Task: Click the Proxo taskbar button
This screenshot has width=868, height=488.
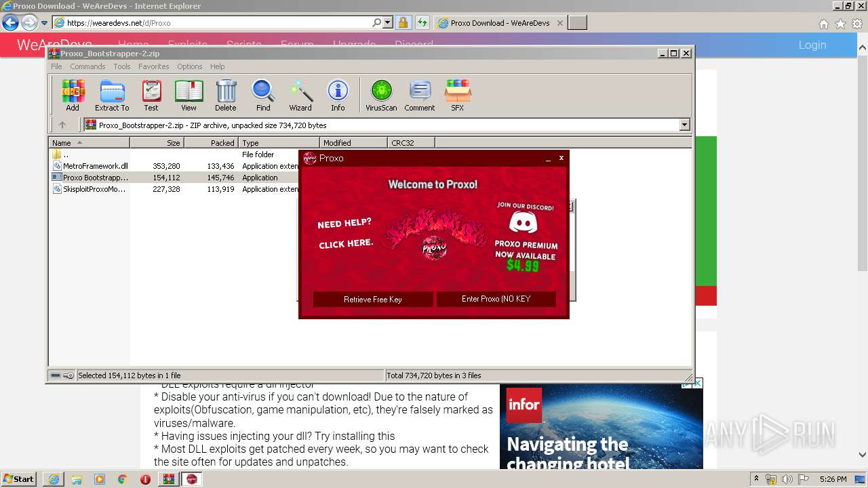Action: point(191,479)
